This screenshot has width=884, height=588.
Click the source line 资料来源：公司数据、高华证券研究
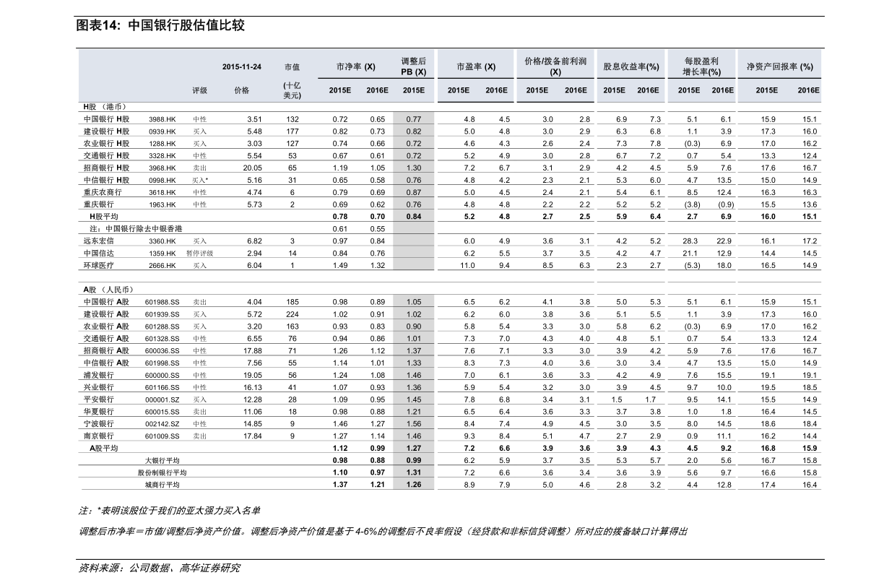coord(158,568)
